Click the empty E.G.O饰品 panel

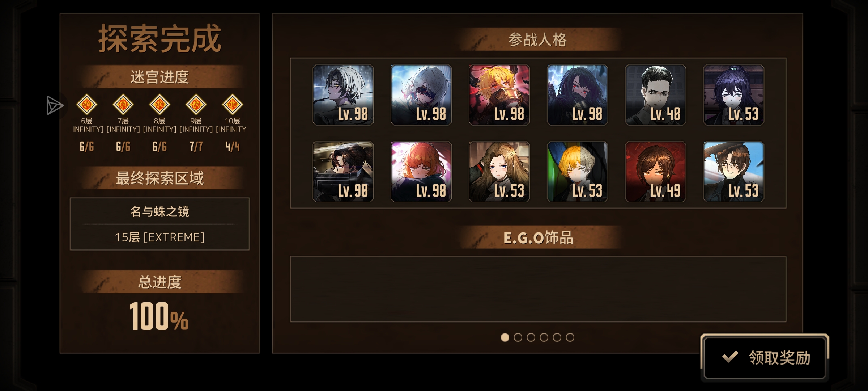pos(538,289)
